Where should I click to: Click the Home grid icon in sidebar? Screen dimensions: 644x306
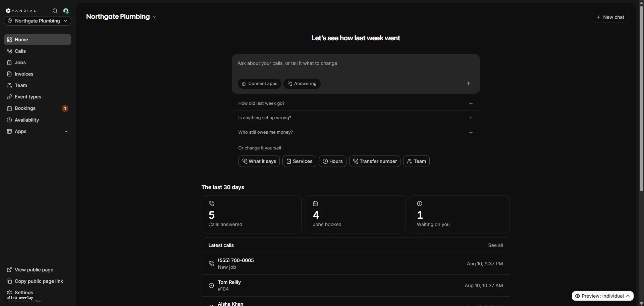click(9, 40)
